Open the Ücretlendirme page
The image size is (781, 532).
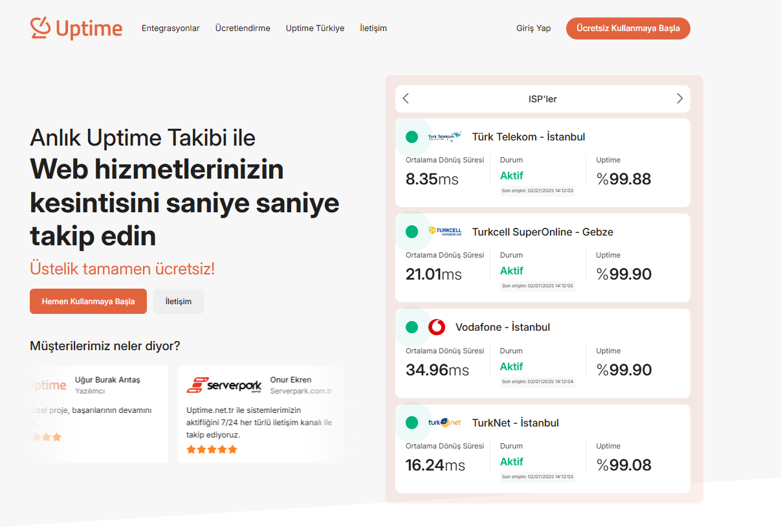click(x=243, y=28)
